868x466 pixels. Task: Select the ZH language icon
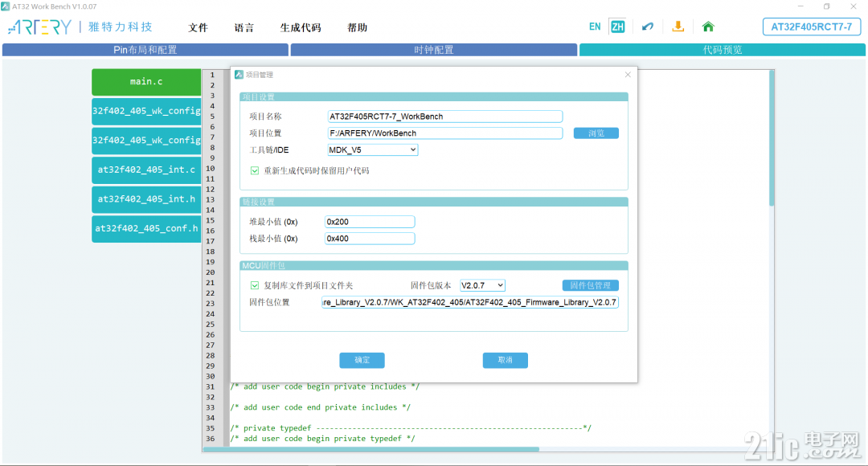pyautogui.click(x=618, y=27)
